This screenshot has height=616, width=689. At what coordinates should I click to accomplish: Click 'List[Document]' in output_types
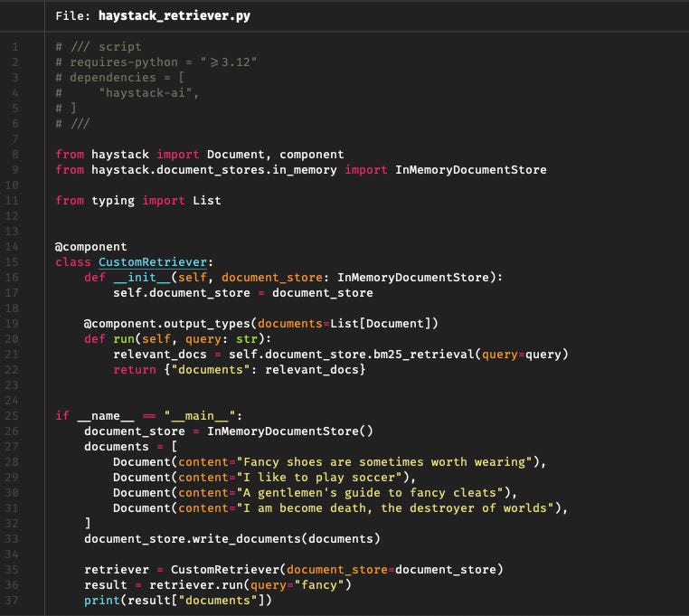pos(381,324)
